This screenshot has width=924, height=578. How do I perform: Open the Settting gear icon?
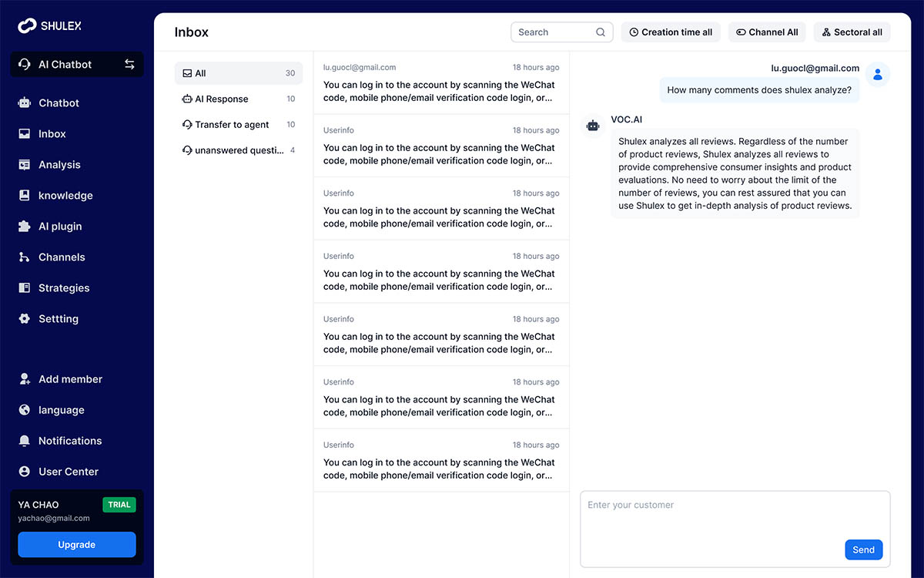click(25, 319)
